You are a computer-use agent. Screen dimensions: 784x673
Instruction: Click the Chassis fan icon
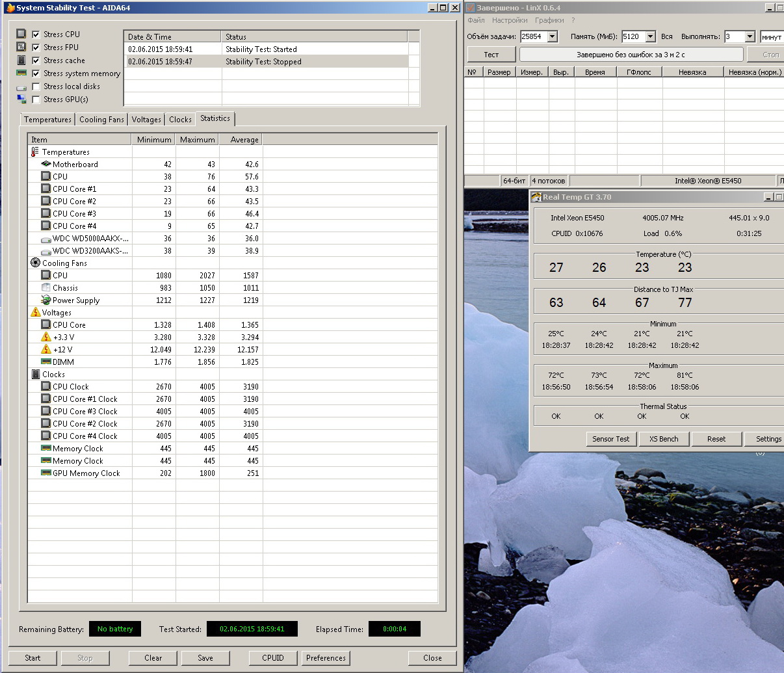coord(46,287)
